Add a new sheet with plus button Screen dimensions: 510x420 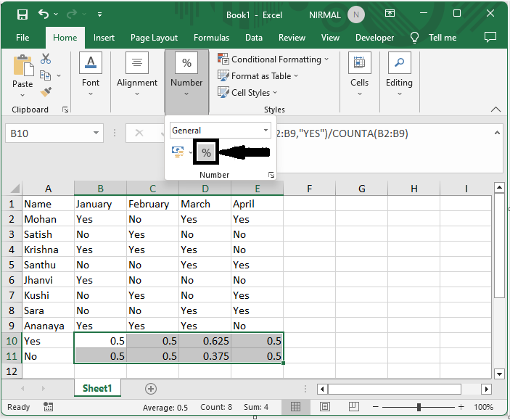tap(151, 389)
